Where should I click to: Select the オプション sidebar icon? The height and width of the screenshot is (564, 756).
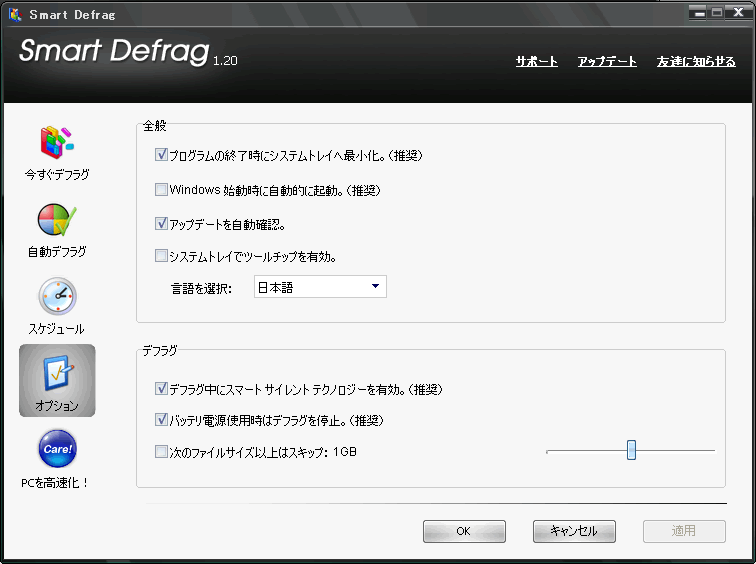coord(57,380)
